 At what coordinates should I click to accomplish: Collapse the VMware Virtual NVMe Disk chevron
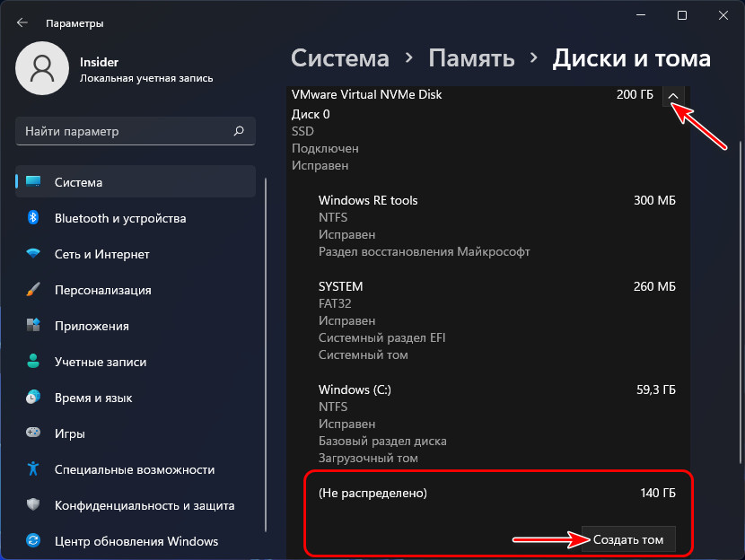coord(674,95)
